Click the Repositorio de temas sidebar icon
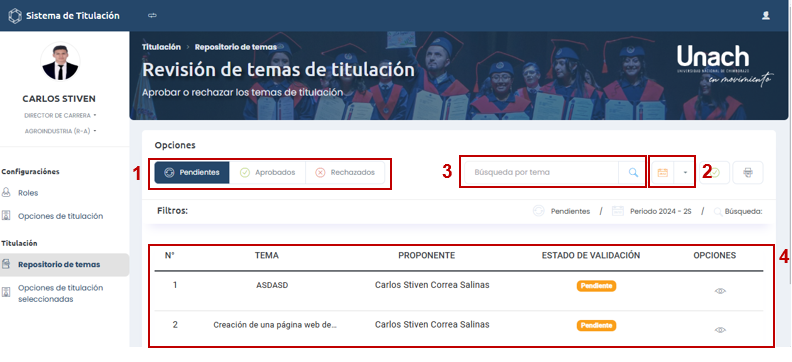Image resolution: width=792 pixels, height=362 pixels. click(x=7, y=264)
